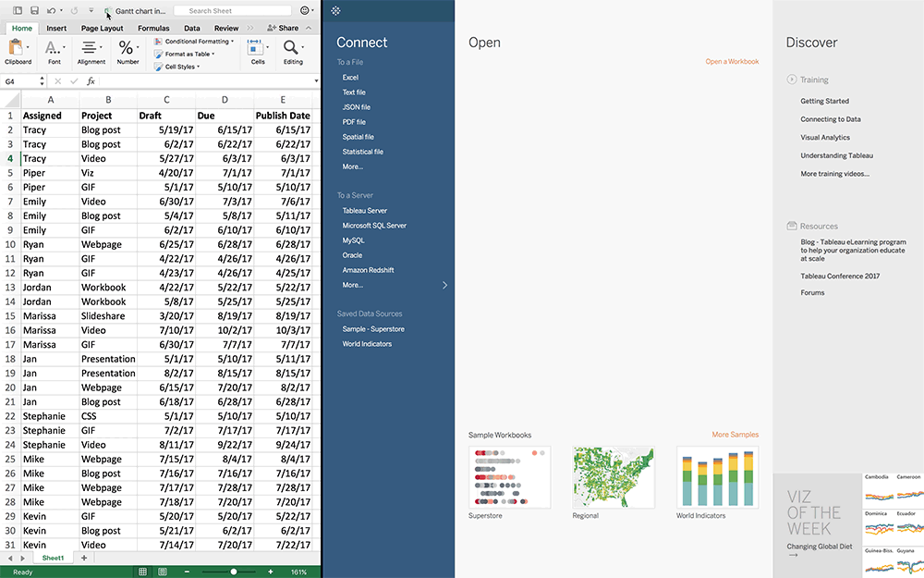
Task: Add a new sheet with plus icon
Action: [84, 558]
